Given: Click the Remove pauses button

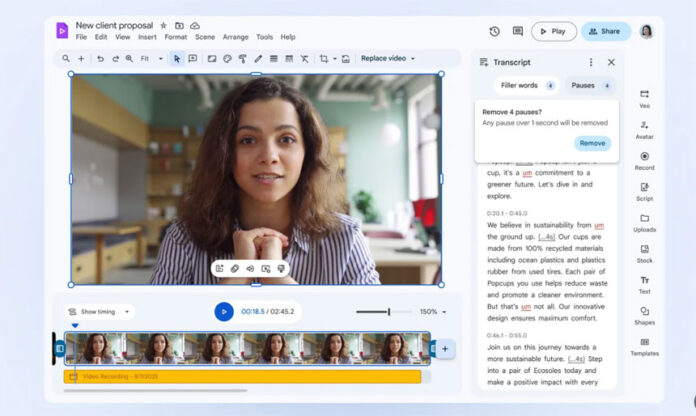Looking at the screenshot, I should (592, 143).
